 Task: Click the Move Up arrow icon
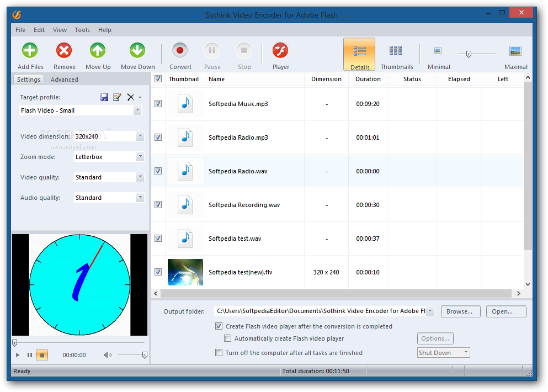(x=98, y=51)
